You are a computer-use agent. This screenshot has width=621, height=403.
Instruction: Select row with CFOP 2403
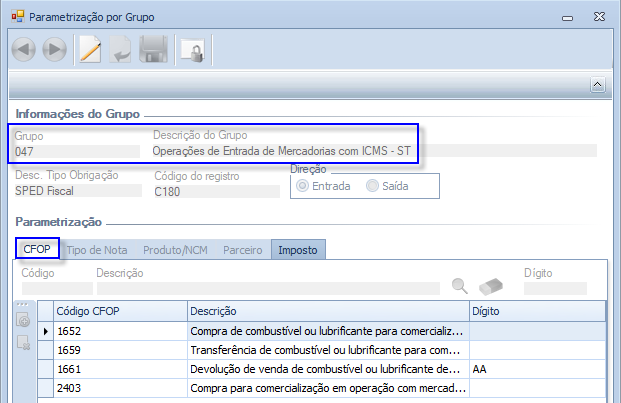(x=322, y=388)
